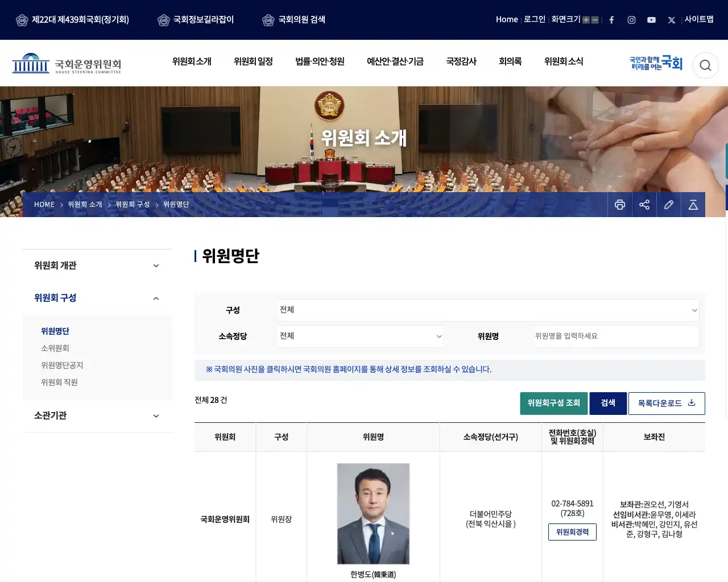Open the Facebook icon link

click(611, 20)
